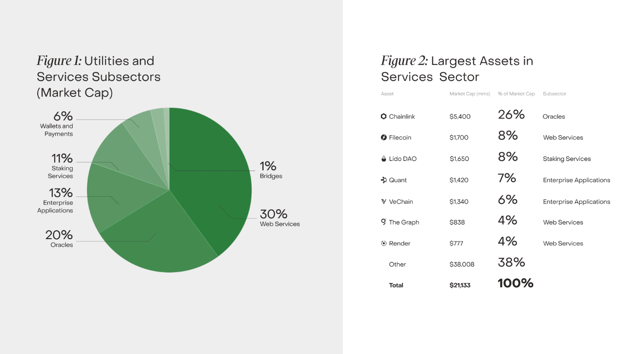Image resolution: width=644 pixels, height=354 pixels.
Task: Click the Chainlink hexagon icon
Action: click(x=384, y=116)
